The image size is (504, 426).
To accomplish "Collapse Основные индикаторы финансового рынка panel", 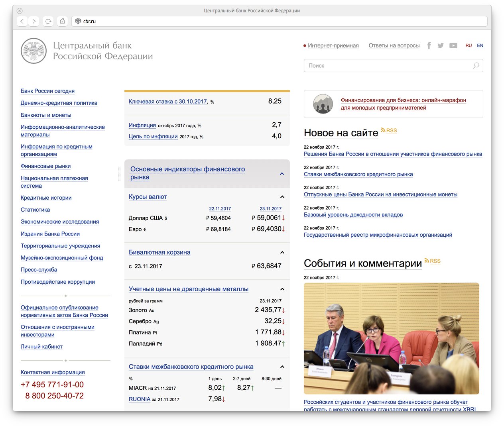I will coord(282,174).
